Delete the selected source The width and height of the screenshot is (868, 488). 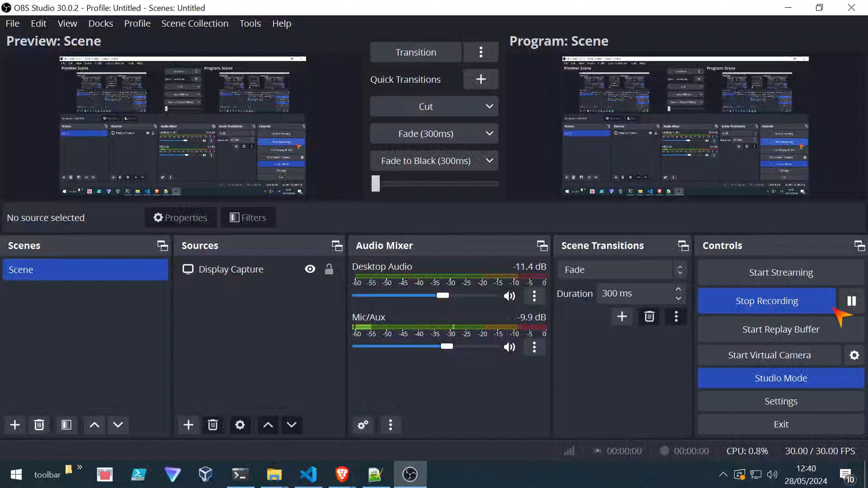(x=213, y=425)
